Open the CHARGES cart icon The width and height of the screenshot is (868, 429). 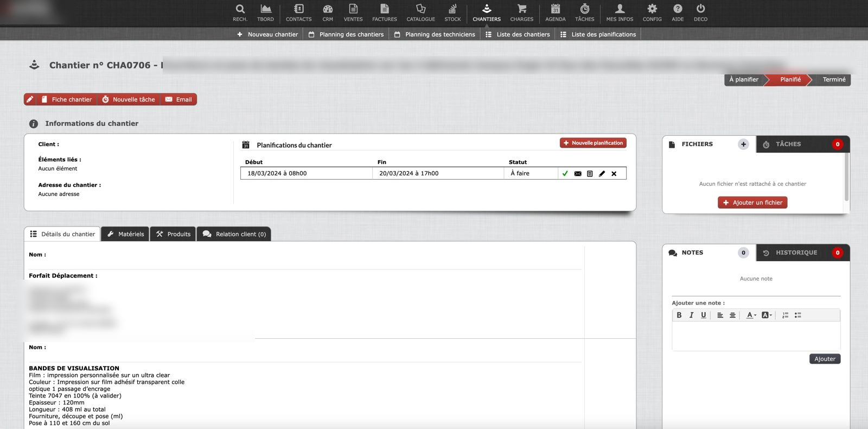point(521,13)
